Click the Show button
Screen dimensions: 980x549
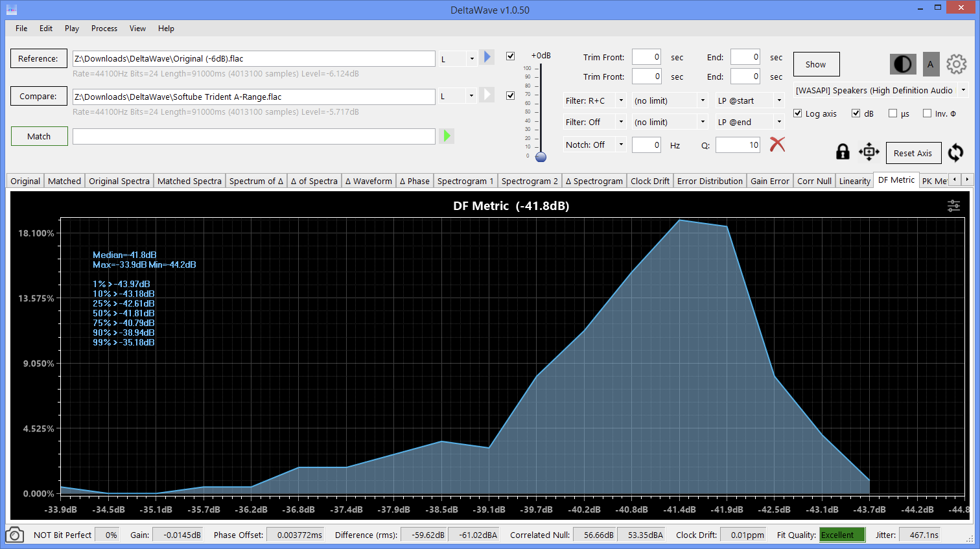tap(816, 64)
